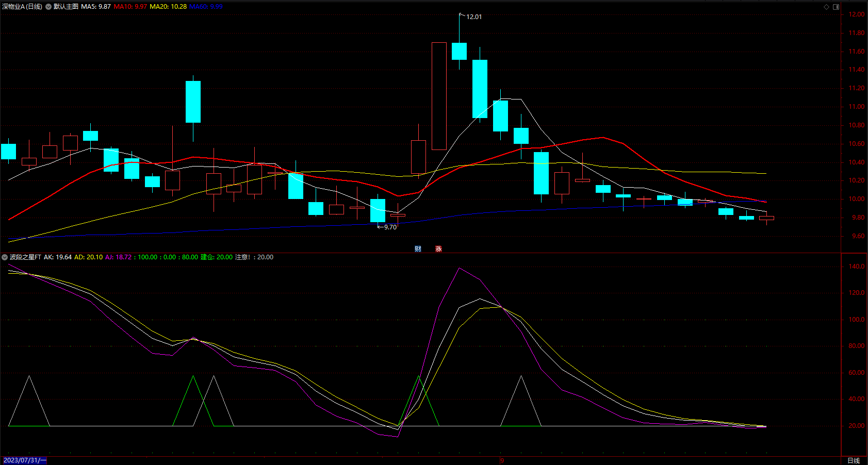
Task: Click the 深物业A (日线) stock title
Action: [22, 7]
